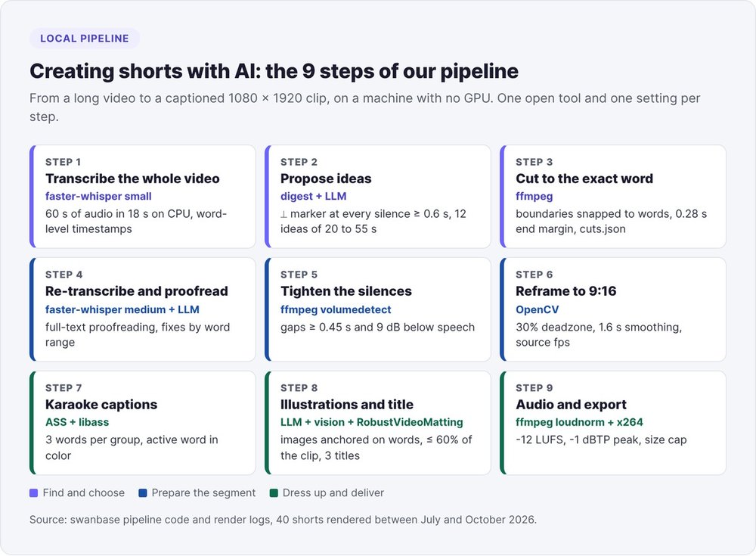Click the STEP 3 label
This screenshot has width=756, height=556.
[x=534, y=162]
